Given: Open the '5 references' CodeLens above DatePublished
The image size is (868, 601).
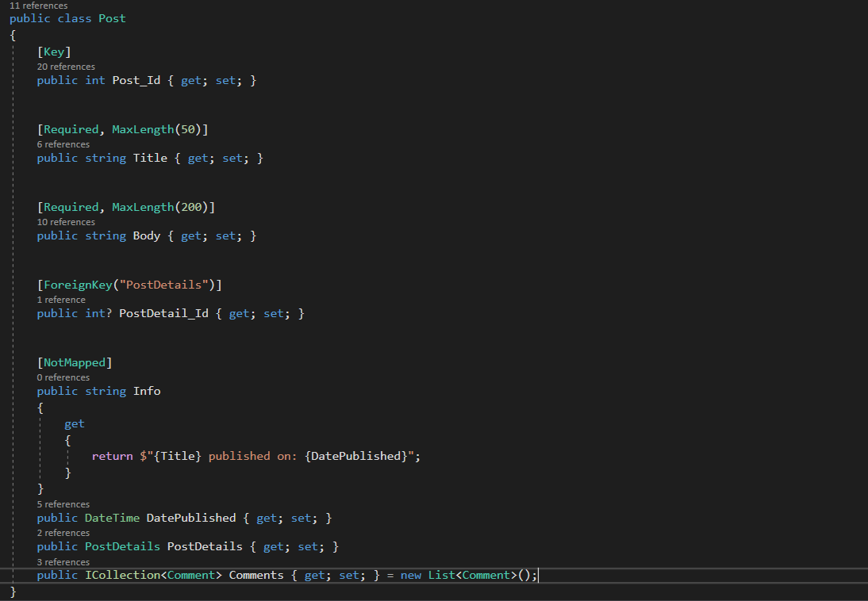Looking at the screenshot, I should (63, 504).
